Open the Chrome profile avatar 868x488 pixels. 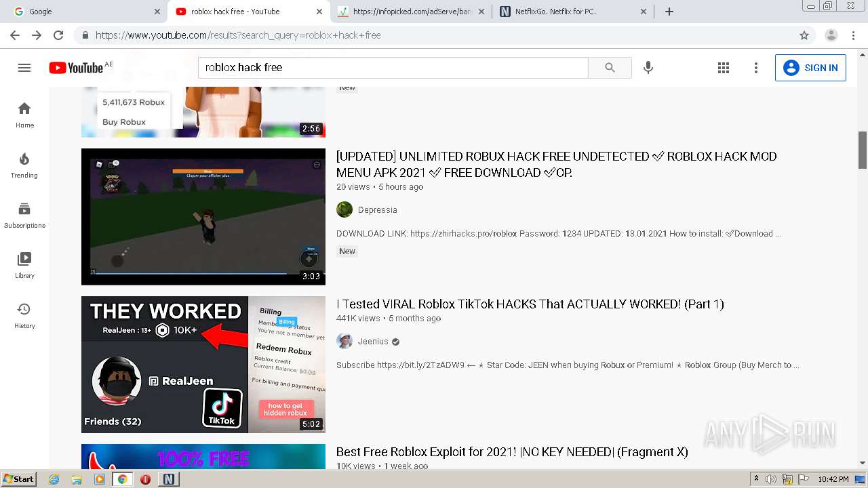pos(831,35)
